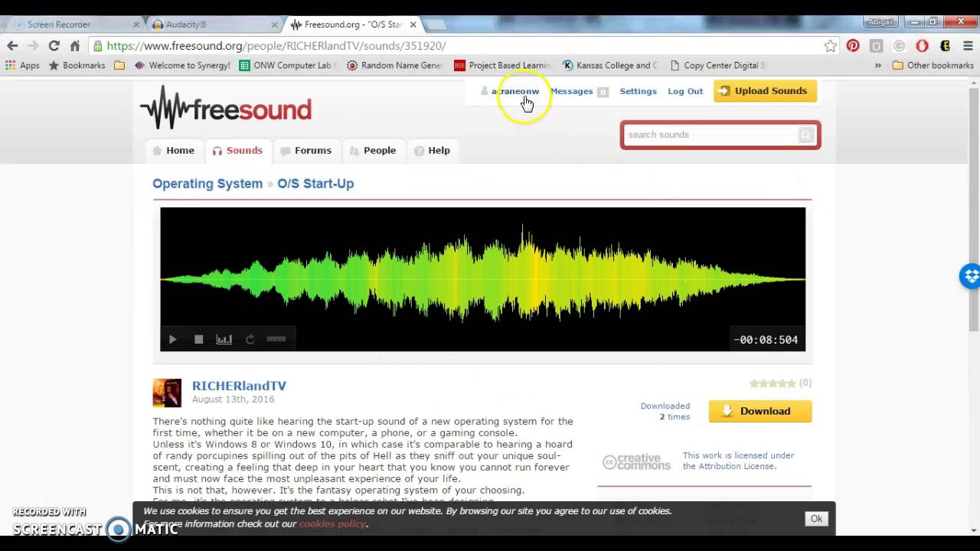The height and width of the screenshot is (551, 980).
Task: Open Apps shortcut in bookmarks bar
Action: click(22, 66)
